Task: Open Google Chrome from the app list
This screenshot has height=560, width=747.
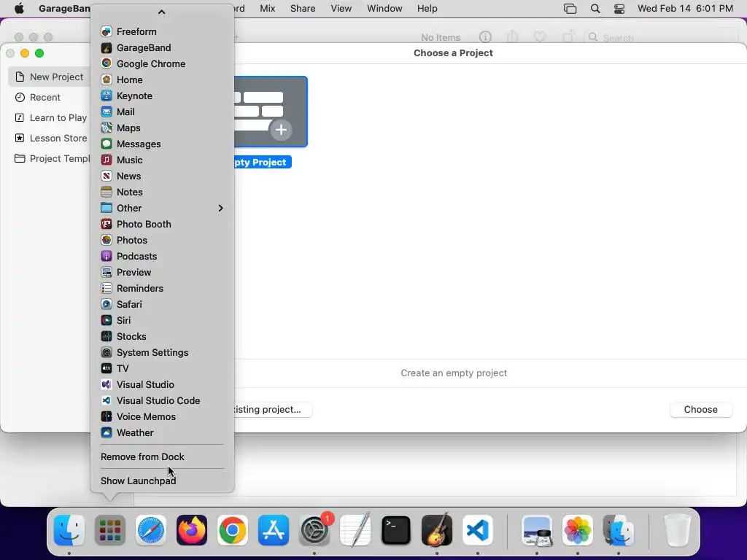Action: pos(162,64)
